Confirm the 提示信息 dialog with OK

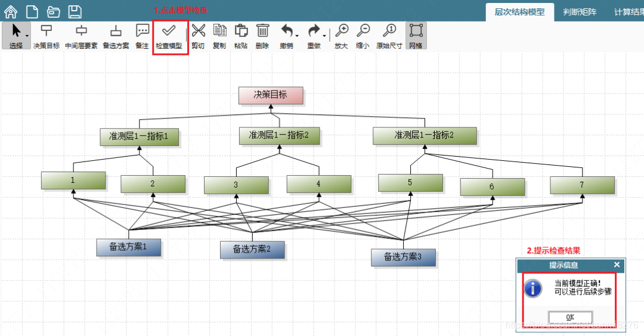pos(570,317)
